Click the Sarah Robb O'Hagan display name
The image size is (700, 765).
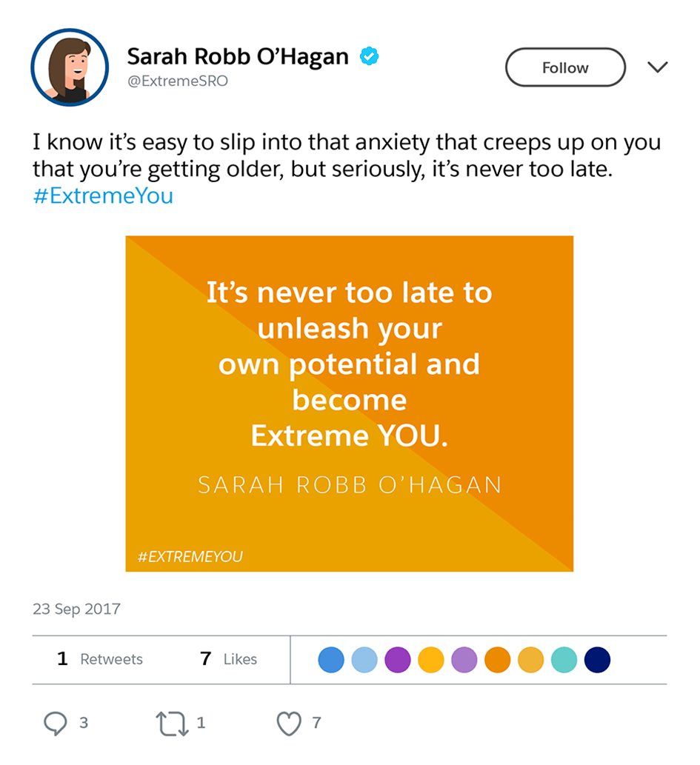pyautogui.click(x=237, y=56)
